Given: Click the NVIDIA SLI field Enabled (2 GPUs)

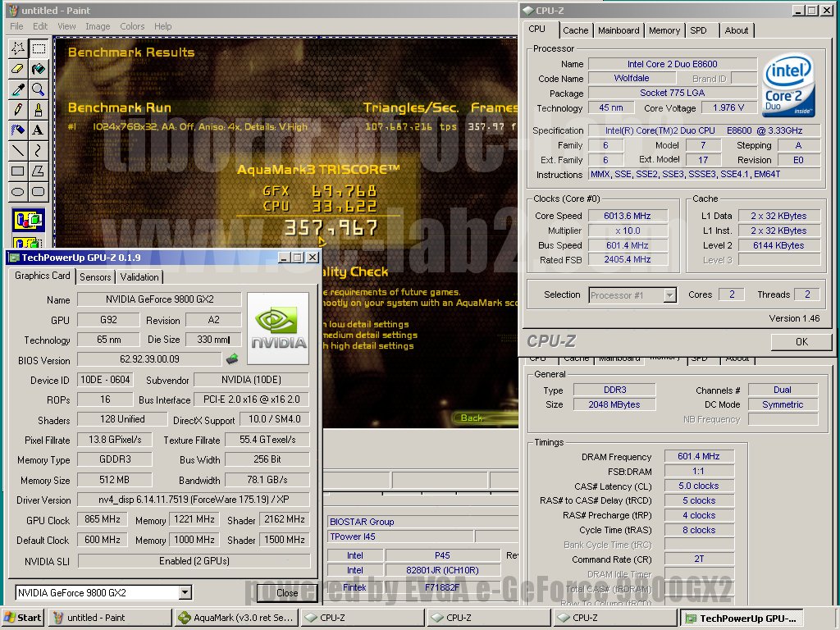Looking at the screenshot, I should pyautogui.click(x=194, y=561).
